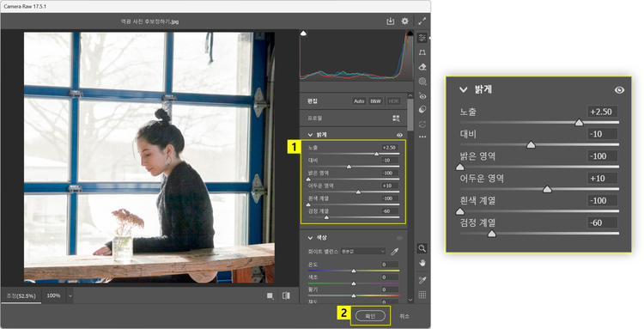Click chevron in the enlarged 밝게 callout header
Screen dimensions: 644x329
pos(464,89)
